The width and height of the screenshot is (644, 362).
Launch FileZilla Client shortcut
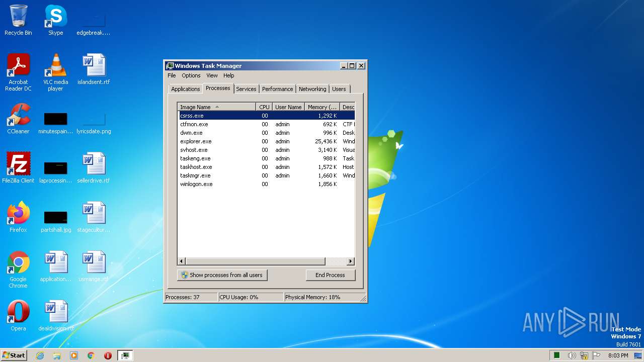click(x=18, y=168)
